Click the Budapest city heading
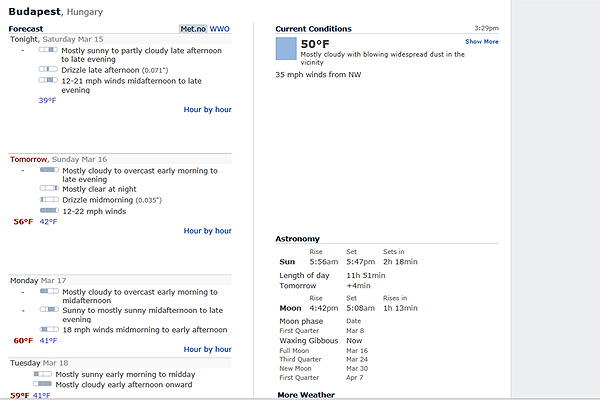600x400 pixels. [37, 11]
